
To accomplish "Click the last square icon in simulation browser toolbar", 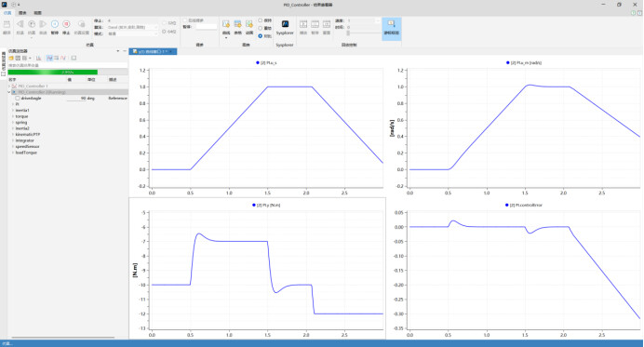I will 74,59.
